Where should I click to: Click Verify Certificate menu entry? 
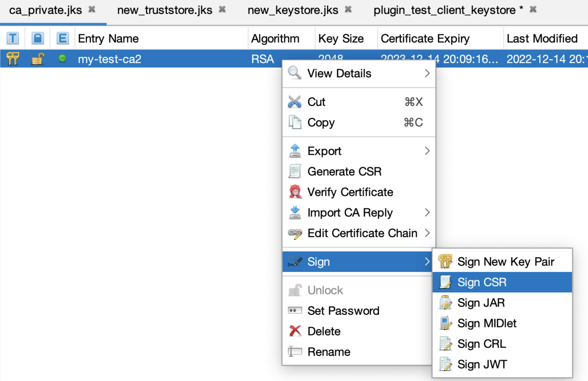click(350, 192)
